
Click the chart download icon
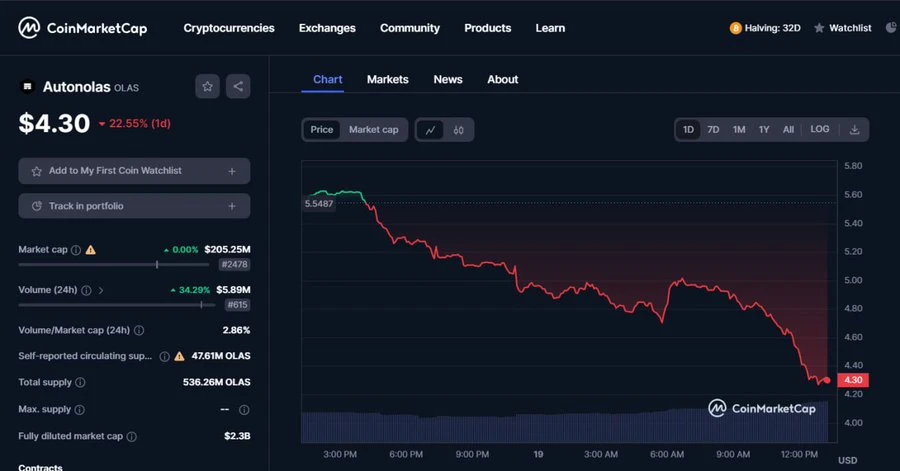click(854, 130)
